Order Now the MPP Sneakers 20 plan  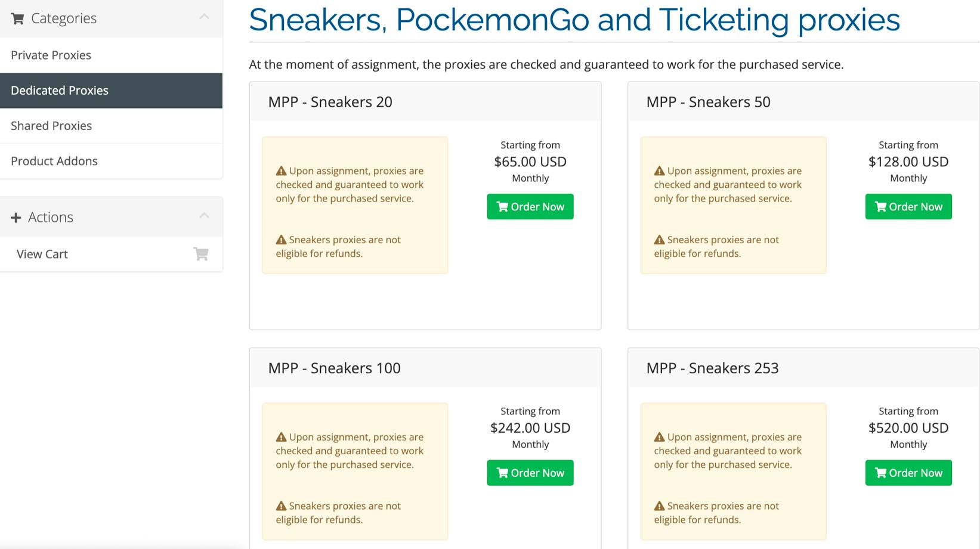pyautogui.click(x=530, y=207)
